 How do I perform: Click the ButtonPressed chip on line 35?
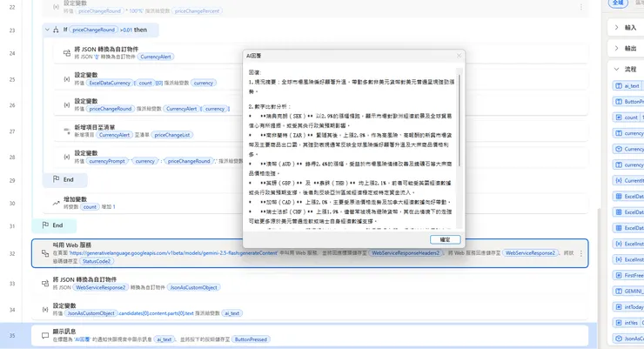[251, 339]
